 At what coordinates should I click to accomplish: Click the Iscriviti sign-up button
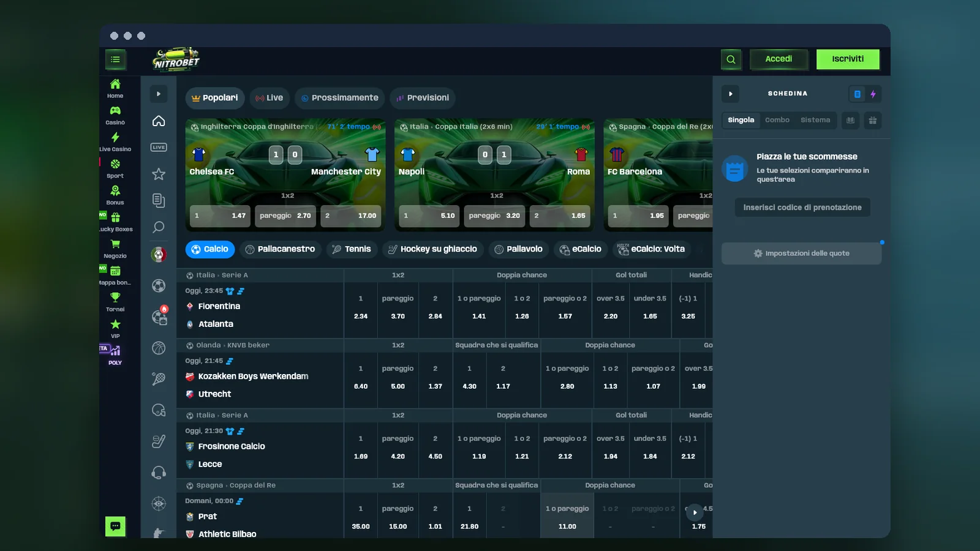click(848, 59)
